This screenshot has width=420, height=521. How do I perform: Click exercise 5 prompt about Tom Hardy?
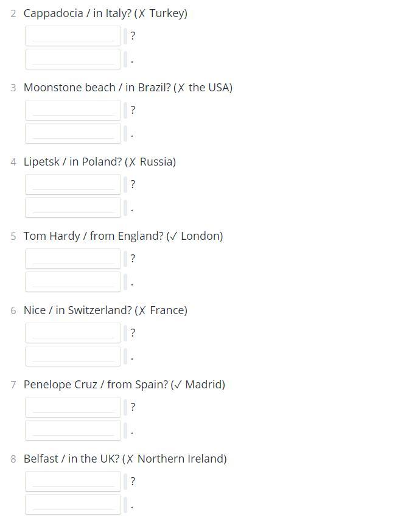click(x=124, y=236)
